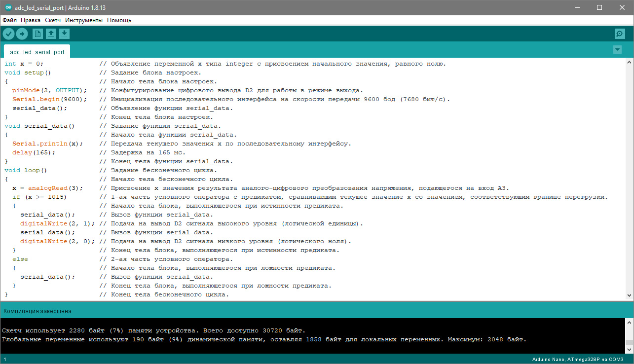Open the Инструменты menu
The width and height of the screenshot is (634, 364).
pos(84,20)
